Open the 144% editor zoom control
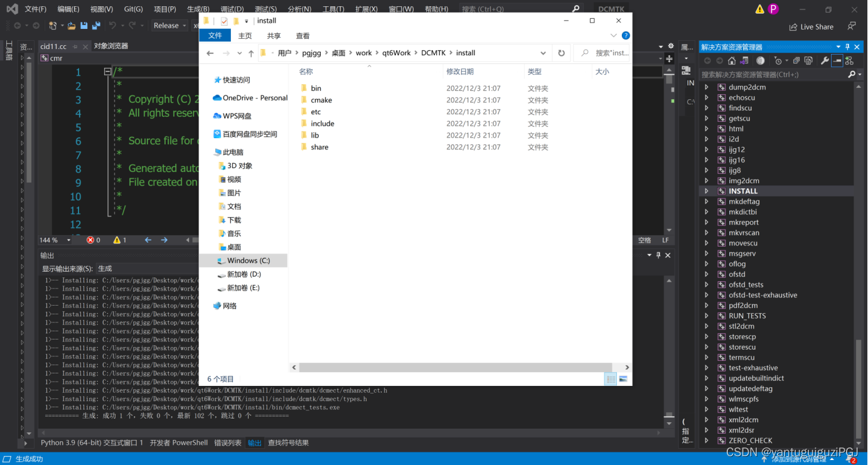 (55, 240)
